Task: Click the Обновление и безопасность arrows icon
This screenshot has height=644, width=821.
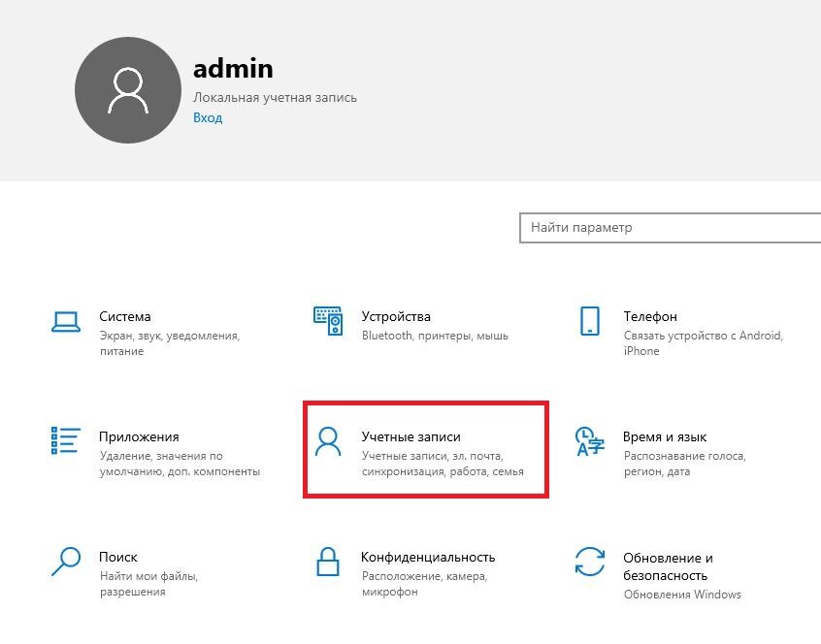Action: coord(589,563)
